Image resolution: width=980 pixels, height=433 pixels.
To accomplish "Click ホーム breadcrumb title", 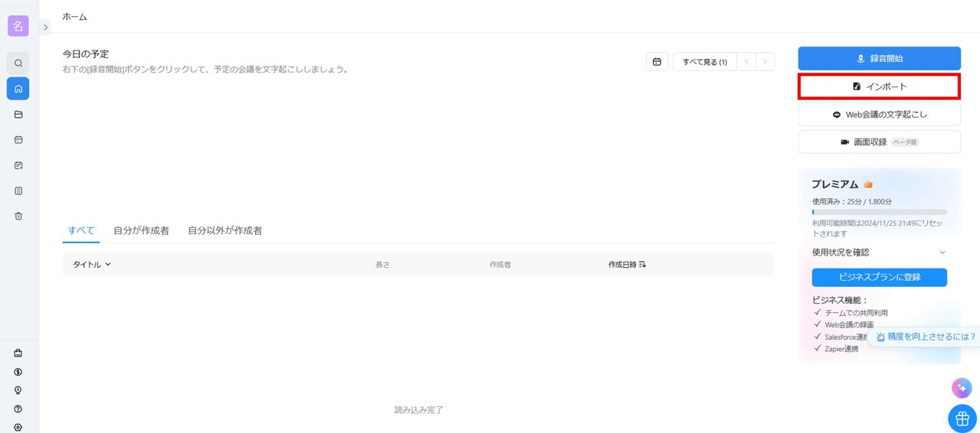I will click(x=75, y=16).
